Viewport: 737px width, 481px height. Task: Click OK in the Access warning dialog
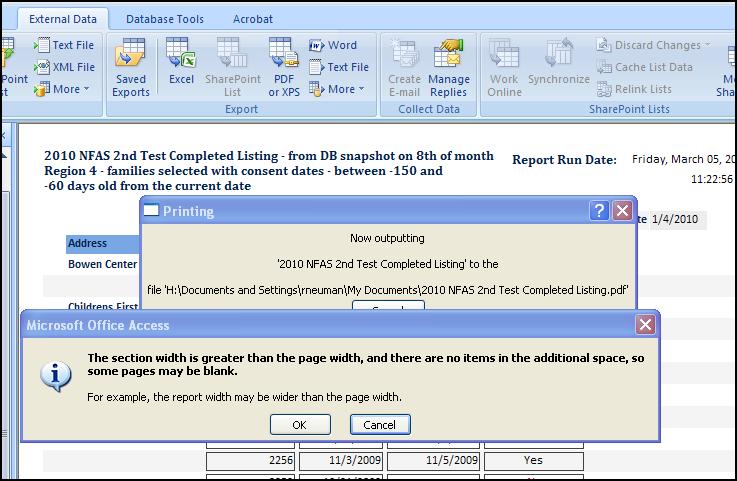300,425
